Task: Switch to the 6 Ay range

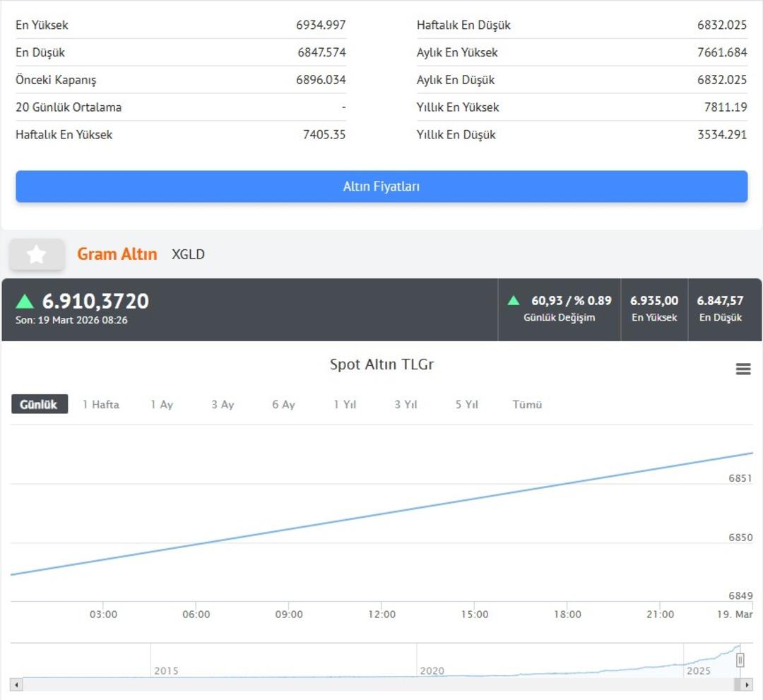Action: pos(283,405)
